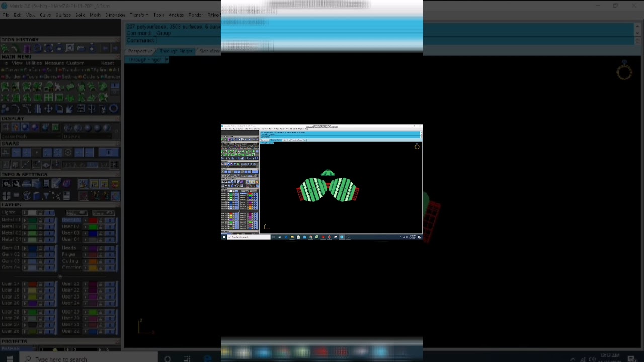
Task: Expand the background Metal 01 layer arrow
Action: [25, 220]
